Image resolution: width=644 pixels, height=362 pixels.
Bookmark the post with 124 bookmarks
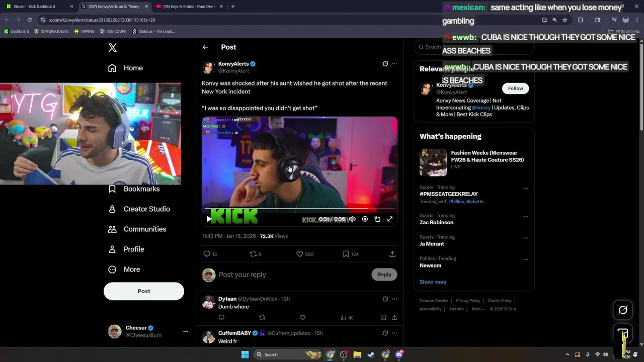tap(350, 254)
